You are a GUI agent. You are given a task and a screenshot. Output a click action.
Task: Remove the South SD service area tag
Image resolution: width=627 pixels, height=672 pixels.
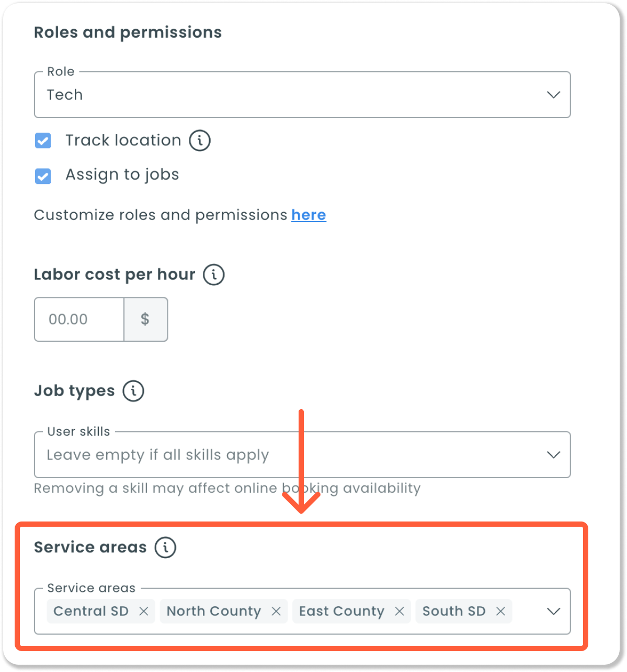point(500,611)
